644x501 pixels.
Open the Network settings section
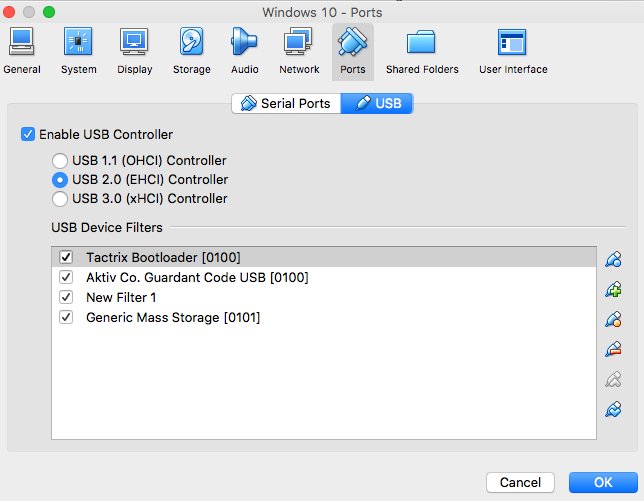click(x=299, y=51)
